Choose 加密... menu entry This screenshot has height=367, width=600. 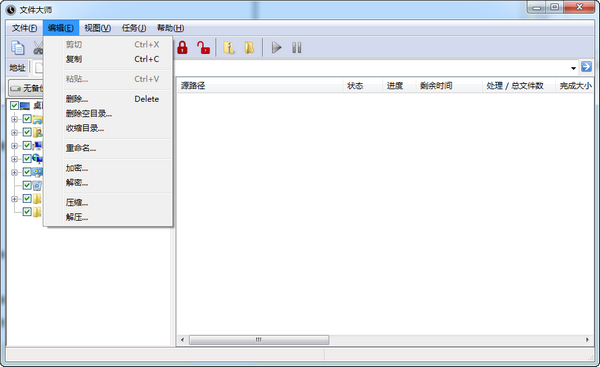click(108, 168)
